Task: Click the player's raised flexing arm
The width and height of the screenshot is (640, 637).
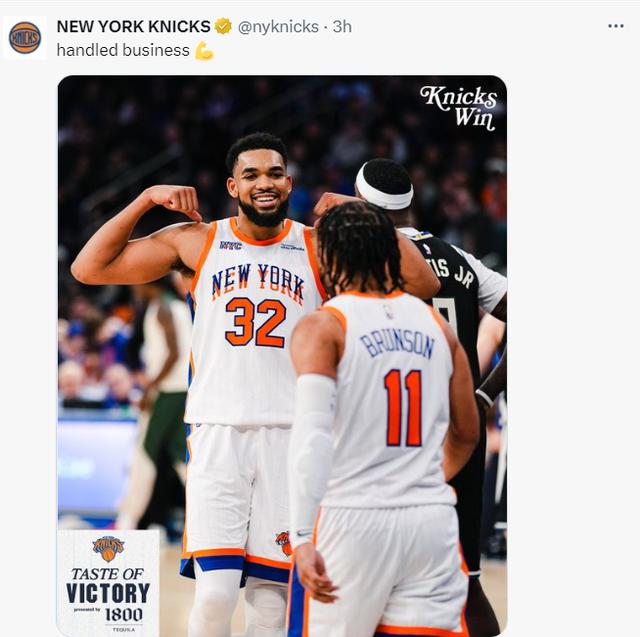Action: pyautogui.click(x=140, y=235)
